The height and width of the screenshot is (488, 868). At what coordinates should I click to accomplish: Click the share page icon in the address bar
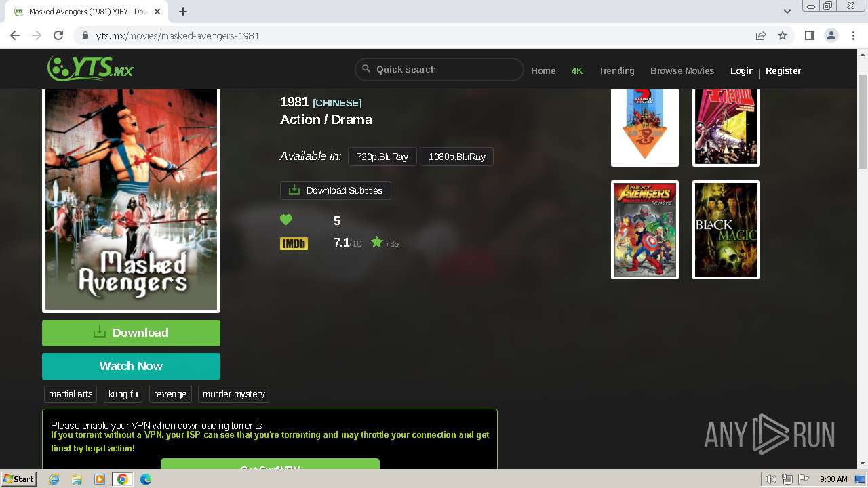click(x=761, y=35)
